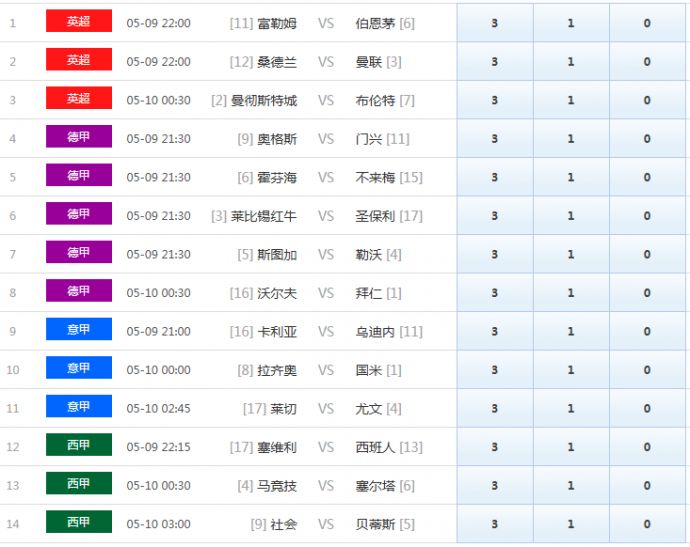
Task: Click team name 曼联
Action: (x=369, y=62)
